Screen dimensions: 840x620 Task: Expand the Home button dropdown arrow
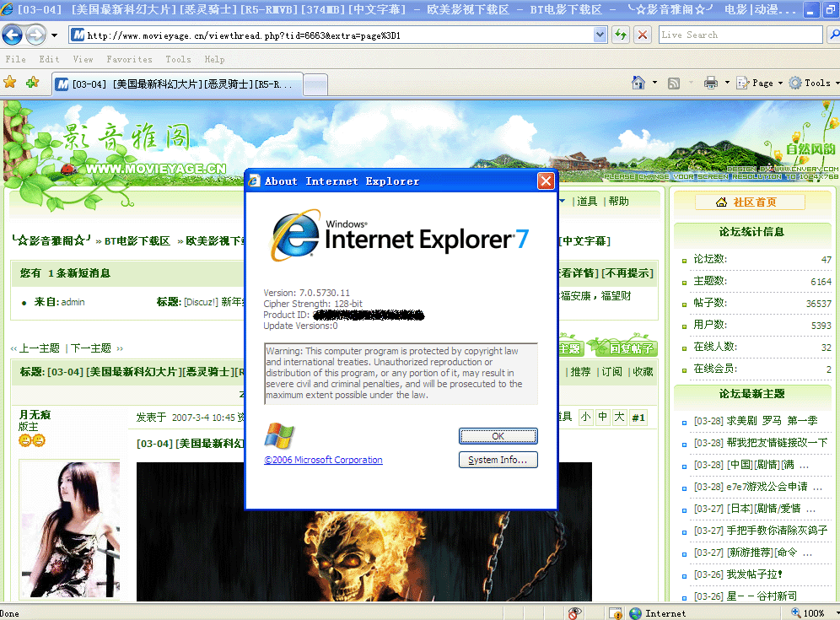point(654,83)
